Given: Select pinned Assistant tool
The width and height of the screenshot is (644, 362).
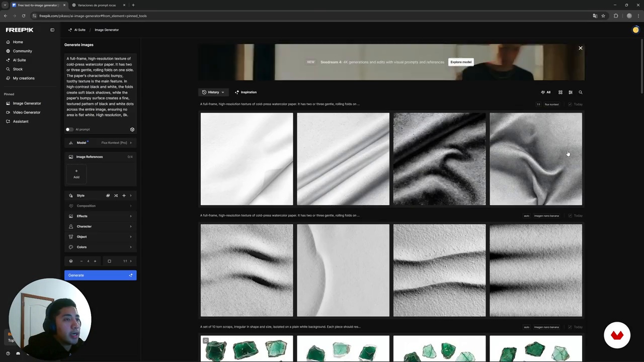Looking at the screenshot, I should pos(18,121).
